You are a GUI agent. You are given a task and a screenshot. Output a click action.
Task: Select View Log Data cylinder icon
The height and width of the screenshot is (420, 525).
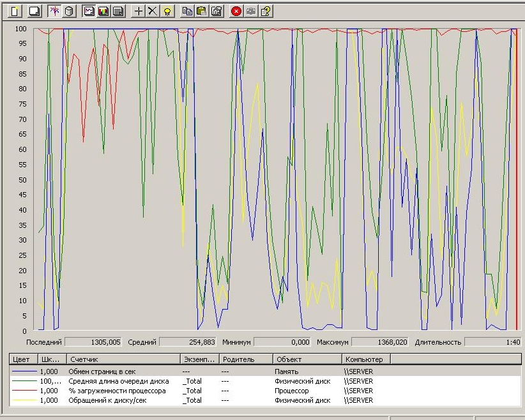click(69, 11)
